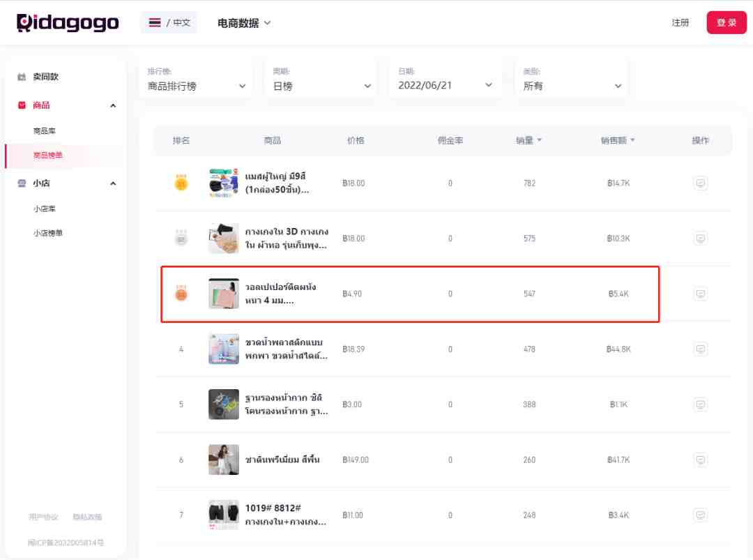753x560 pixels.
Task: Collapse the 小店 sidebar section
Action: (x=113, y=183)
